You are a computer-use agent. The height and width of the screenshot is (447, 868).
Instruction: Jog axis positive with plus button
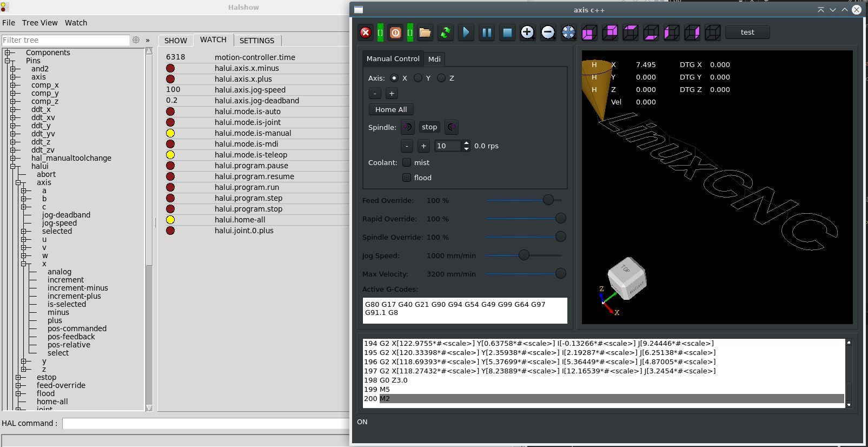pos(392,94)
